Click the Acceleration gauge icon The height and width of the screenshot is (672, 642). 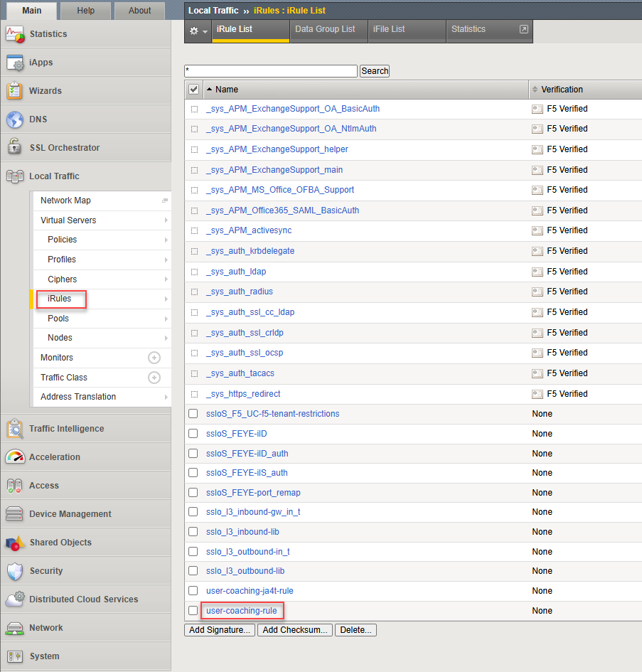click(x=15, y=457)
